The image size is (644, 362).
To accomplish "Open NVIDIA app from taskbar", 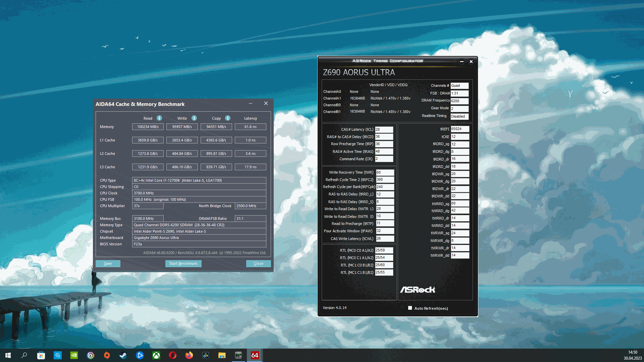I will click(x=74, y=355).
